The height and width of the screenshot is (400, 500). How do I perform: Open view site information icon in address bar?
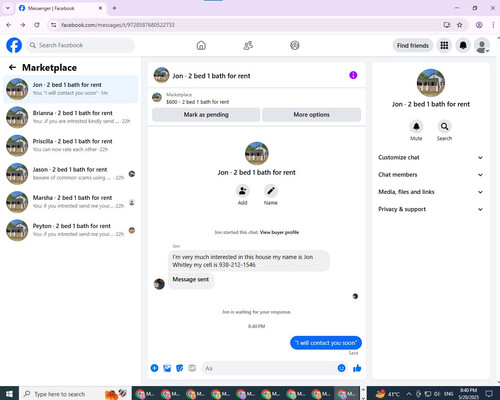pos(54,25)
